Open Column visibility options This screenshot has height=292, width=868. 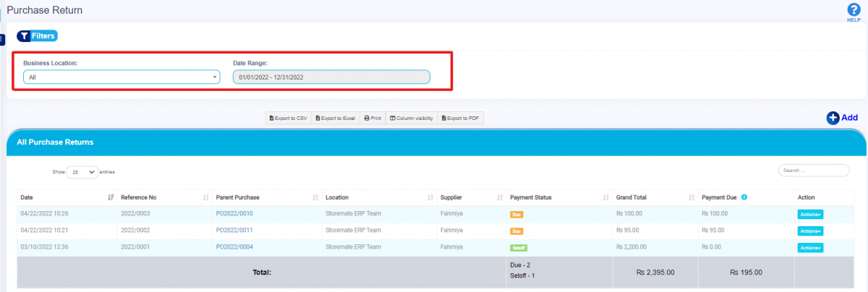click(412, 118)
